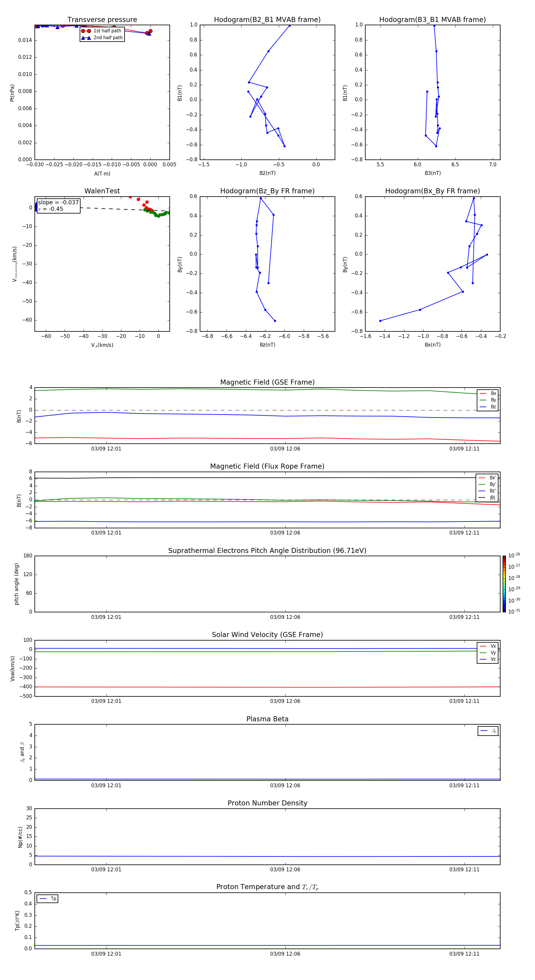Click the "Pt(nPa)" y-axis label

click(12, 93)
